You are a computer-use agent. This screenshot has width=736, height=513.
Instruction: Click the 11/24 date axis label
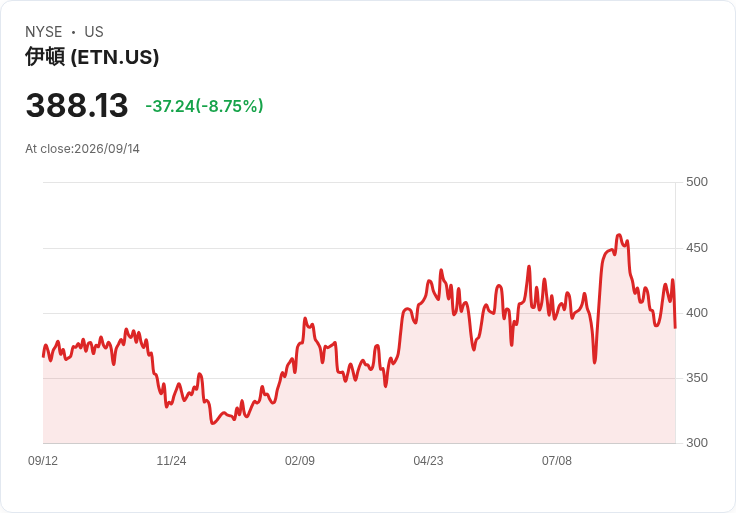(171, 461)
